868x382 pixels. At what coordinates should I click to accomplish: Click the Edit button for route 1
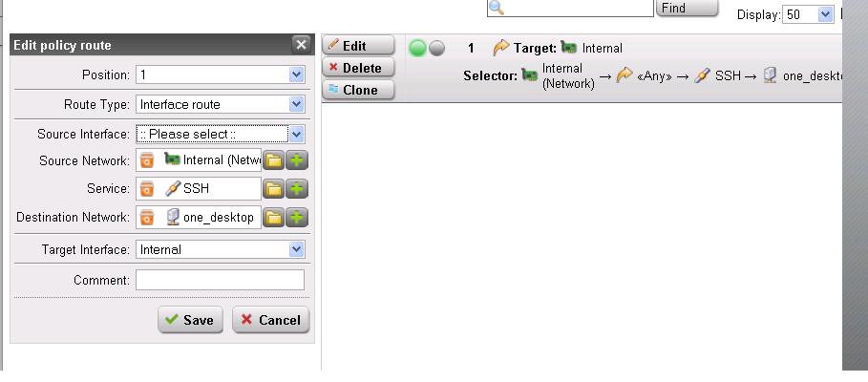358,46
